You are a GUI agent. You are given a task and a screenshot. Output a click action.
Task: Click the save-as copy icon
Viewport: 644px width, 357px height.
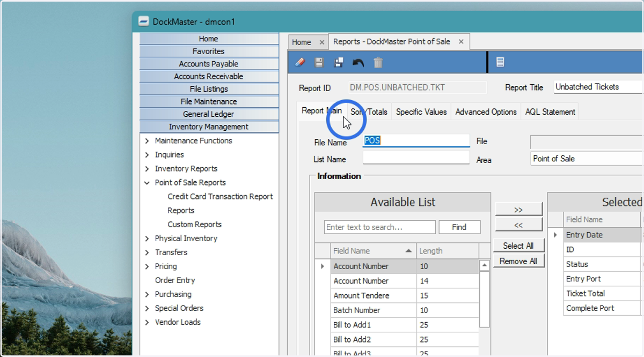339,63
